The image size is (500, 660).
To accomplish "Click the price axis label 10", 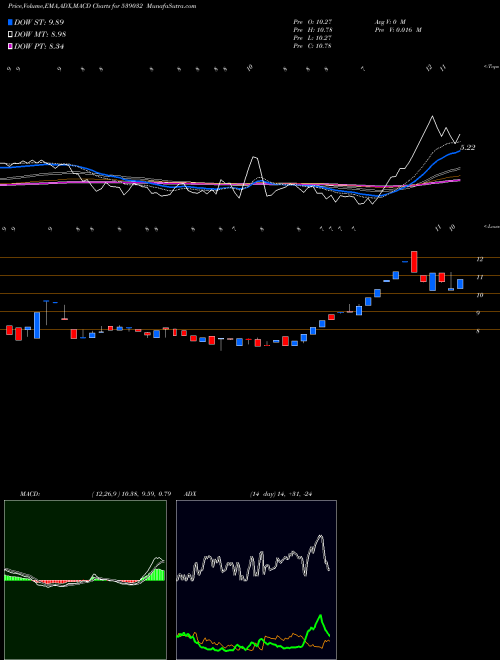I will pos(479,295).
